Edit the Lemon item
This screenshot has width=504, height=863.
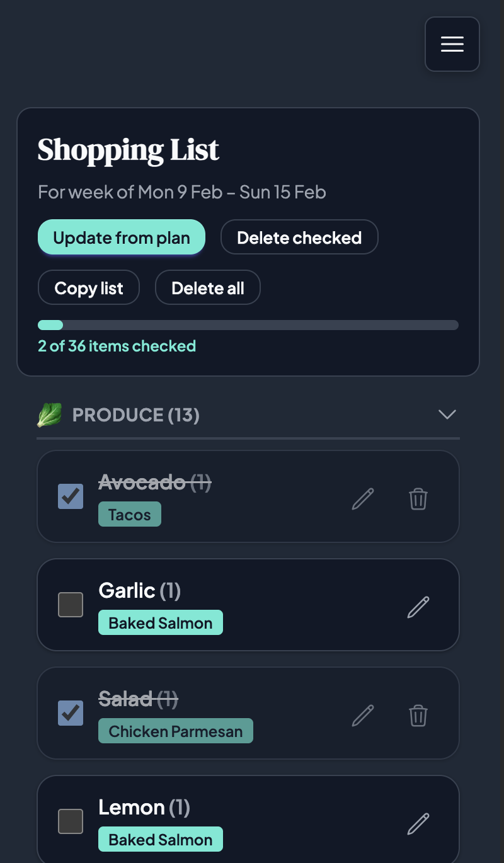[x=418, y=823]
